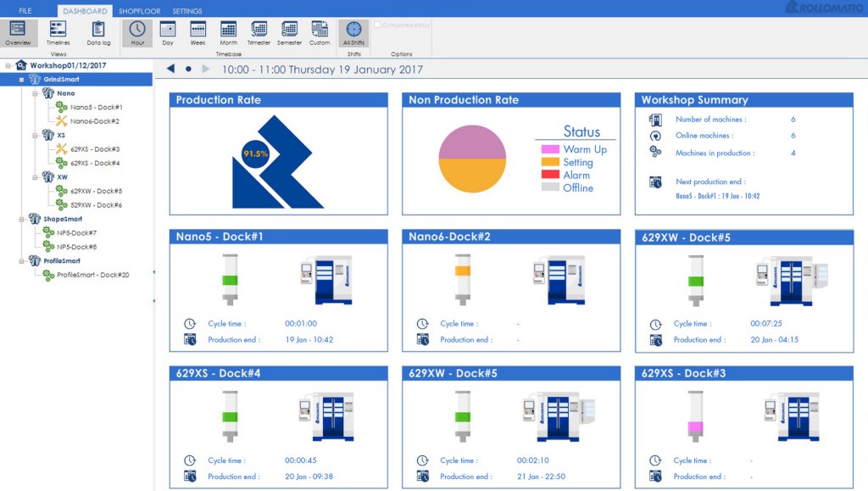
Task: Click the Nano5 - Dock#1 machine image
Action: point(326,280)
